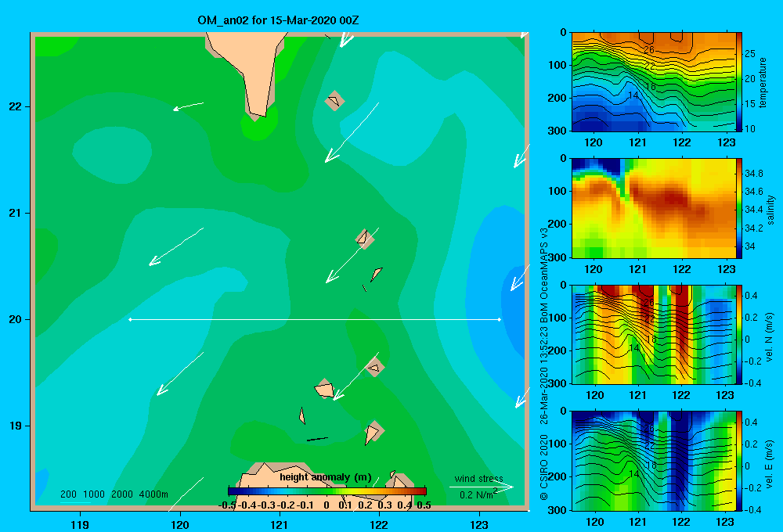
Task: Click the vertical 'salinity' axis label
Action: click(771, 209)
